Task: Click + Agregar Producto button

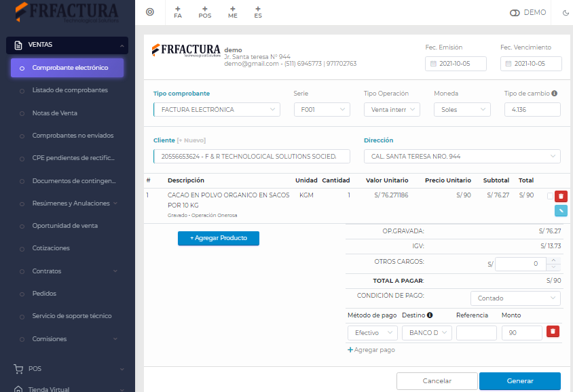Action: [219, 238]
